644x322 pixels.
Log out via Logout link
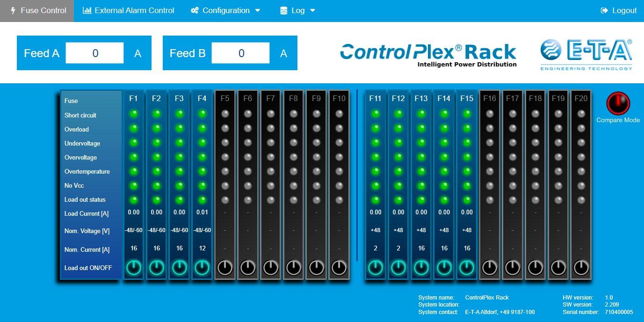point(619,11)
